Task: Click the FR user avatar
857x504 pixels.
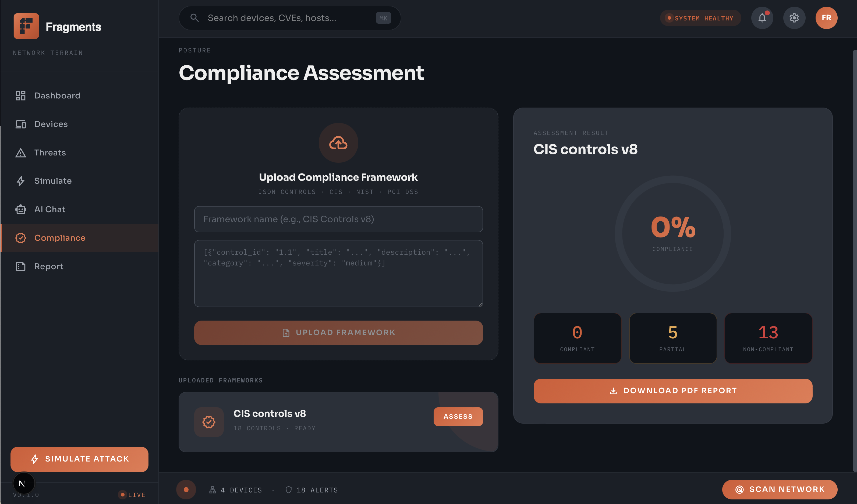Action: [826, 18]
